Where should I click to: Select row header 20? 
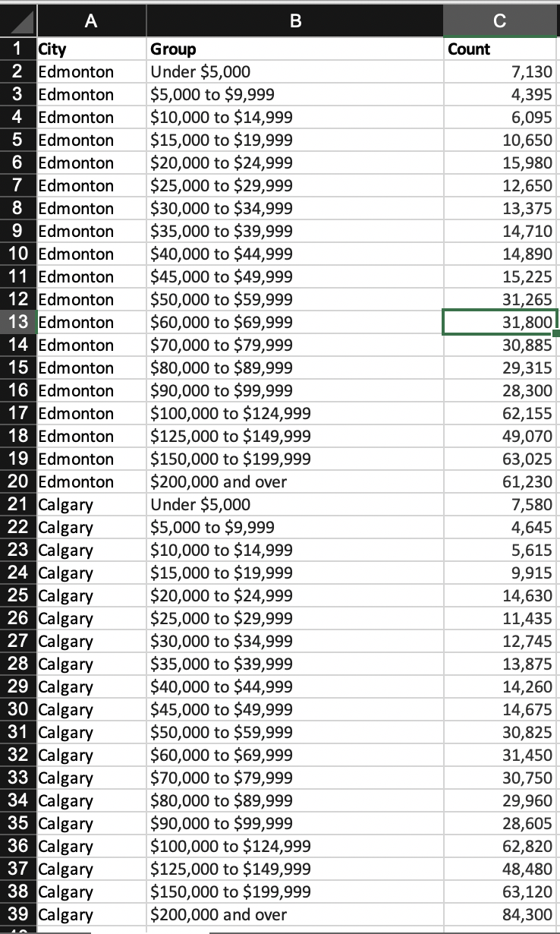18,481
